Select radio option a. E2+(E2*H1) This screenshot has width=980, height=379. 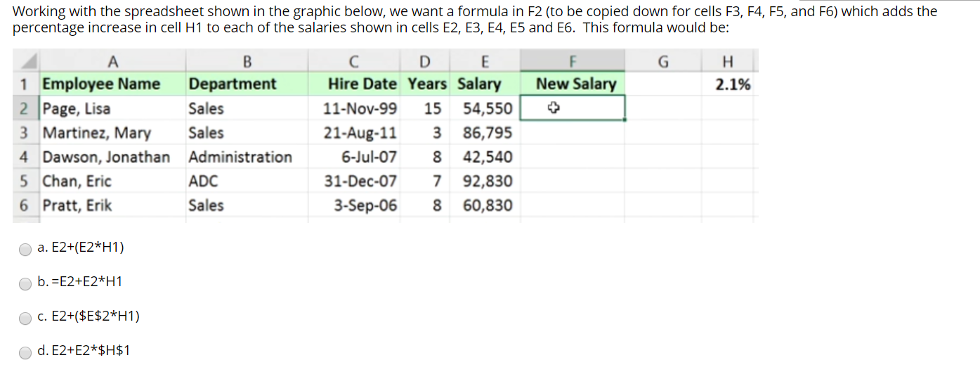coord(26,248)
